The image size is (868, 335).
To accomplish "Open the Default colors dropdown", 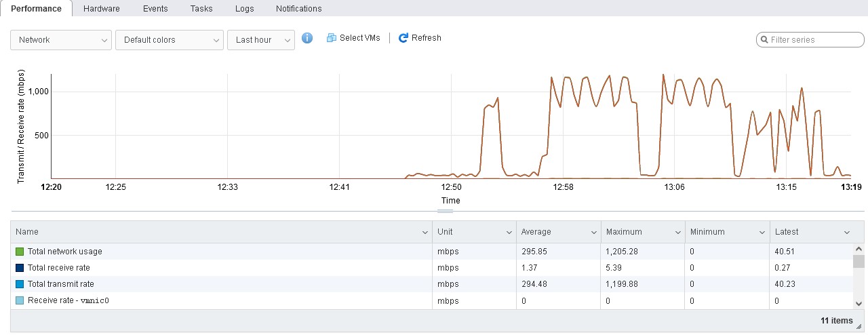I will (170, 40).
